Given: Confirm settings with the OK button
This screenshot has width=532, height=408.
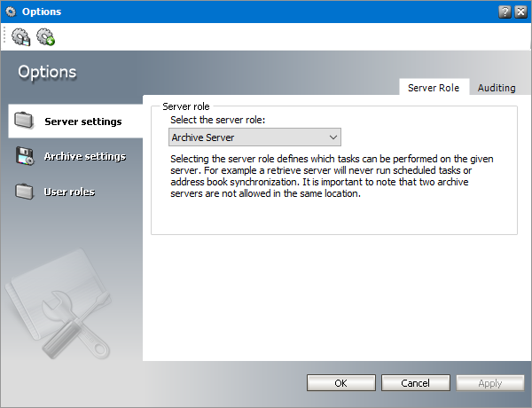Looking at the screenshot, I should [x=341, y=383].
